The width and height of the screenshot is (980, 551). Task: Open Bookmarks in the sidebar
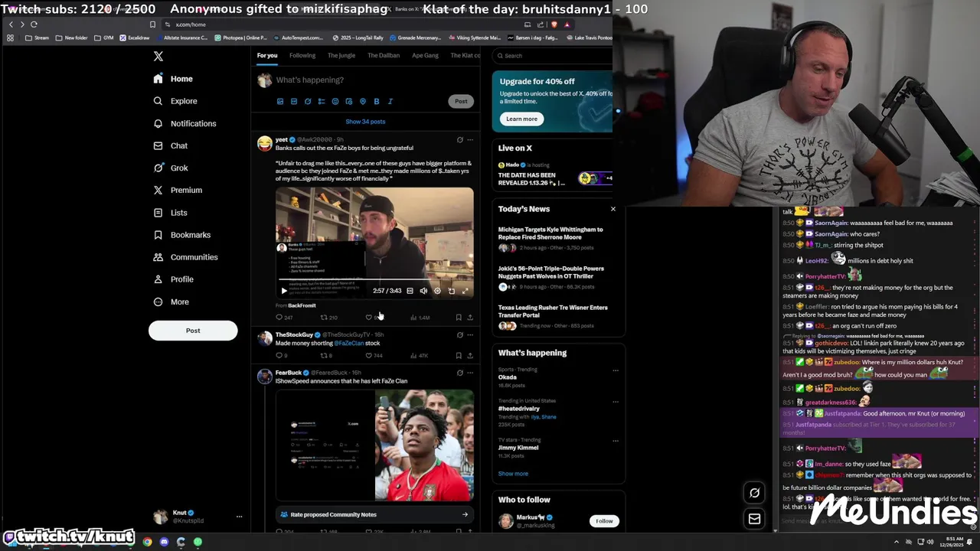click(x=181, y=235)
